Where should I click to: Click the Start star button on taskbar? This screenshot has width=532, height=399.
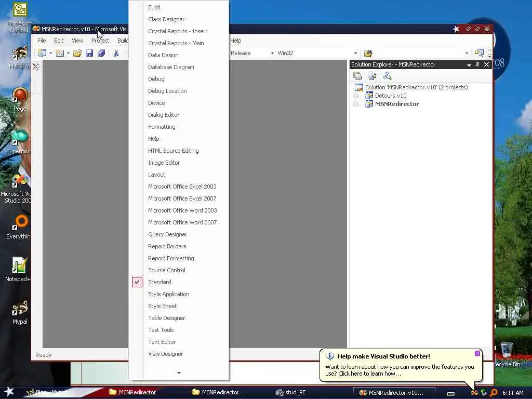[9, 392]
